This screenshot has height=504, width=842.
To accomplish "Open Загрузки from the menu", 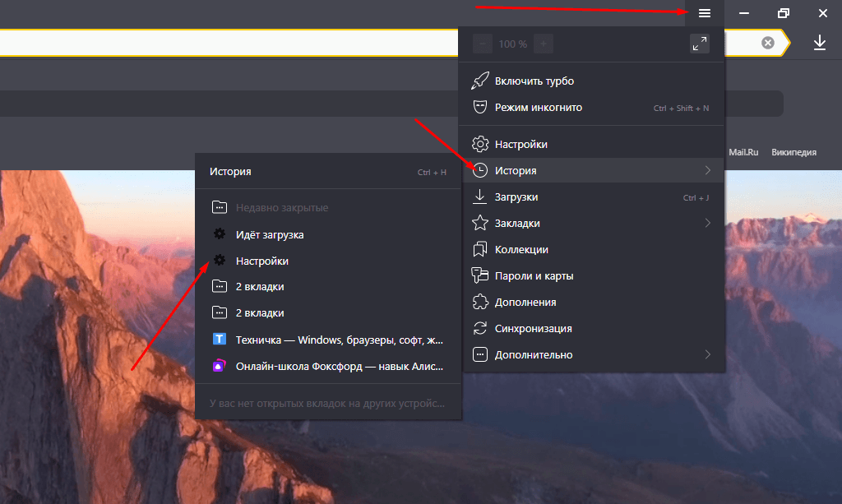I will (x=516, y=197).
